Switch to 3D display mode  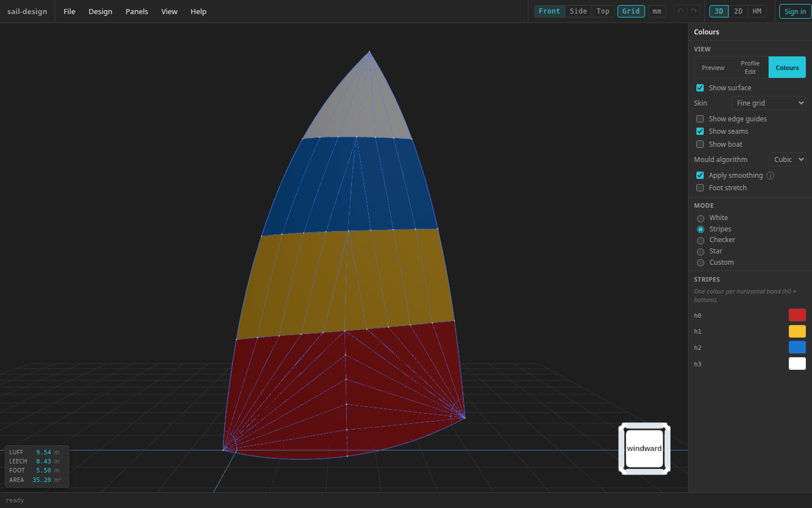(x=719, y=11)
